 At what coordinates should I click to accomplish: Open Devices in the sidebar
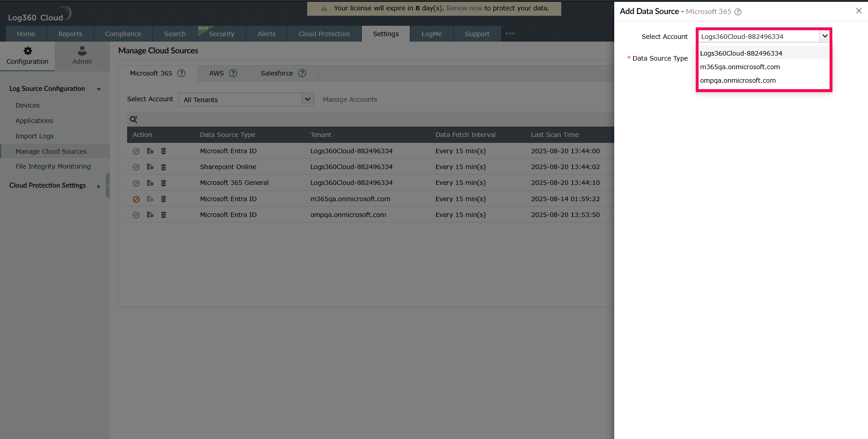tap(28, 105)
